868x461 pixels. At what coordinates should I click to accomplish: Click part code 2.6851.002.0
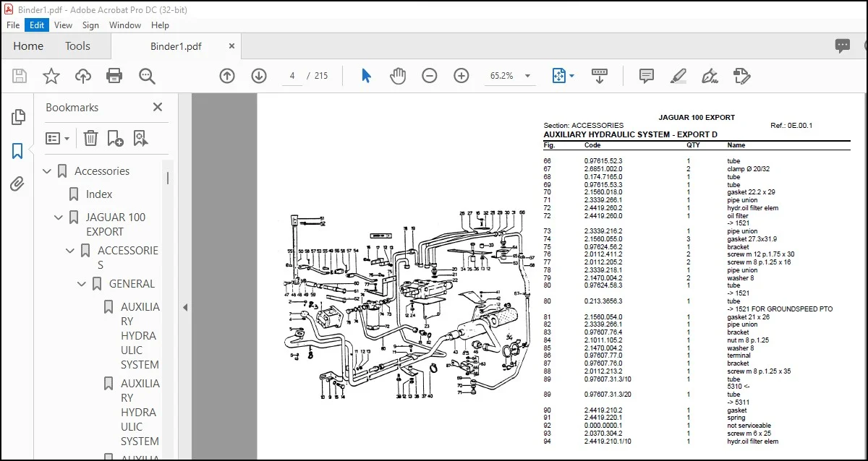603,169
